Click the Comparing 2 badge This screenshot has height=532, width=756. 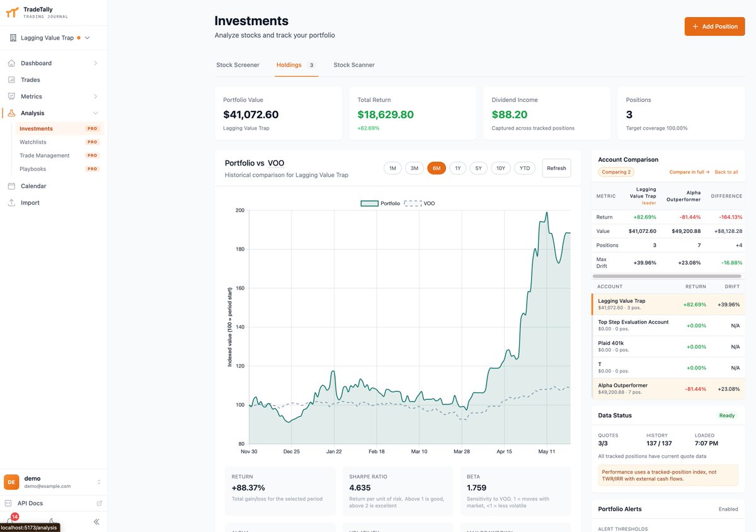tap(615, 172)
